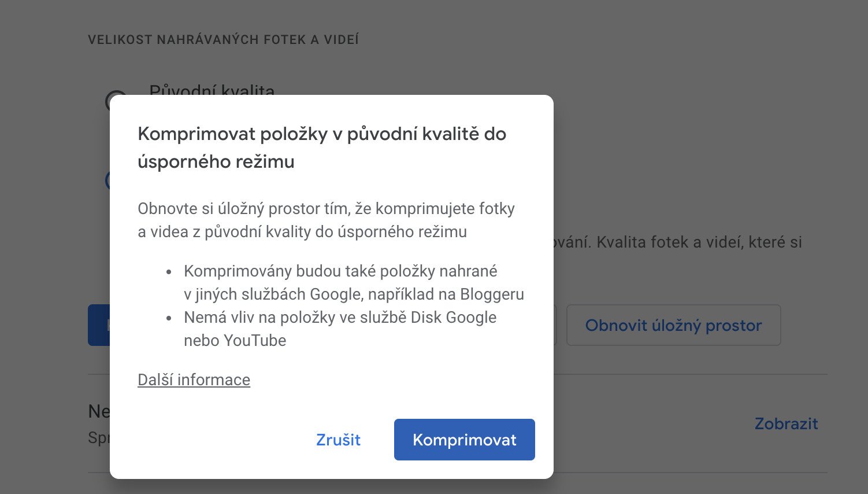Click the dialog title Komprimovat položky v původní kvalitě
The width and height of the screenshot is (868, 494).
tap(322, 134)
